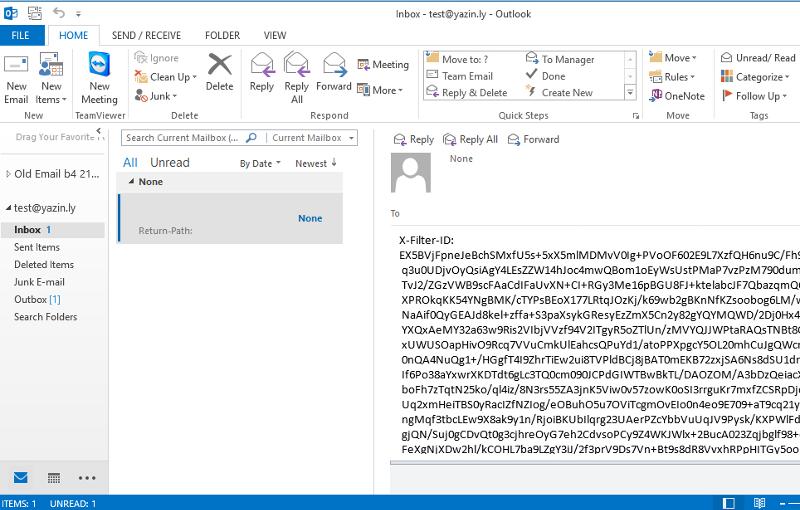800x510 pixels.
Task: Open the Clean Up dropdown
Action: click(165, 77)
